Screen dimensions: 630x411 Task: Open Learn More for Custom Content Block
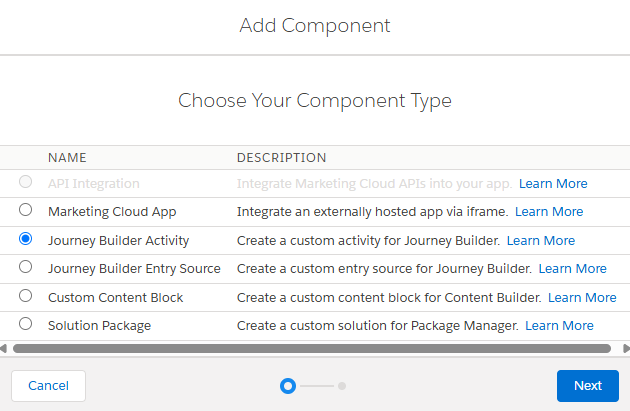[582, 297]
